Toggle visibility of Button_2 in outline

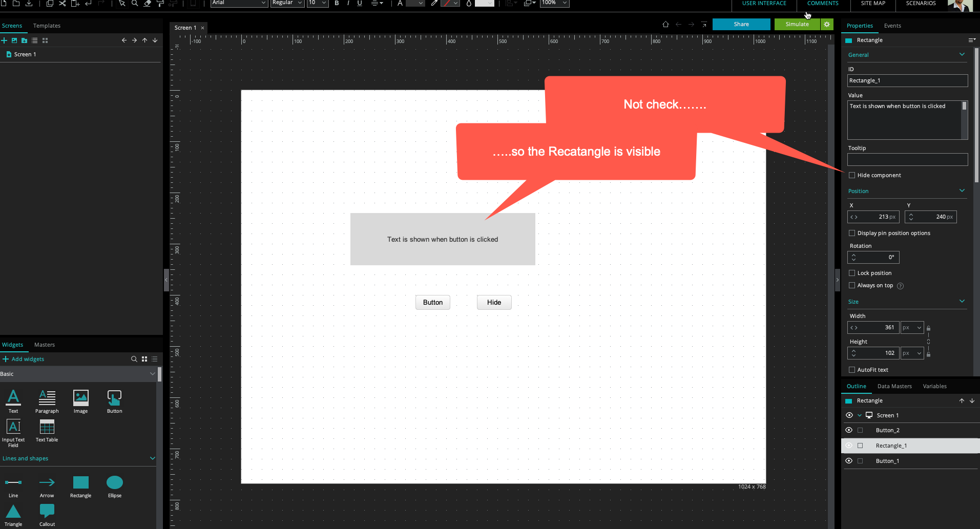(849, 430)
